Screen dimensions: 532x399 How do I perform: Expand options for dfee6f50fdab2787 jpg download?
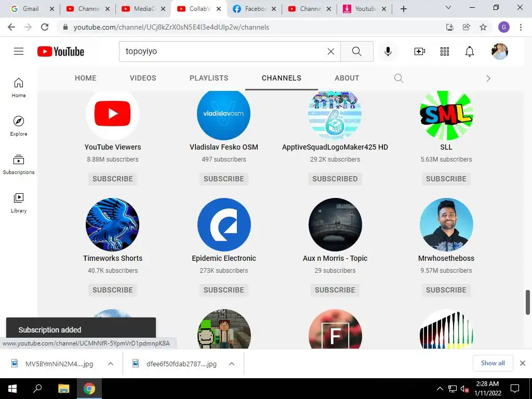[232, 364]
